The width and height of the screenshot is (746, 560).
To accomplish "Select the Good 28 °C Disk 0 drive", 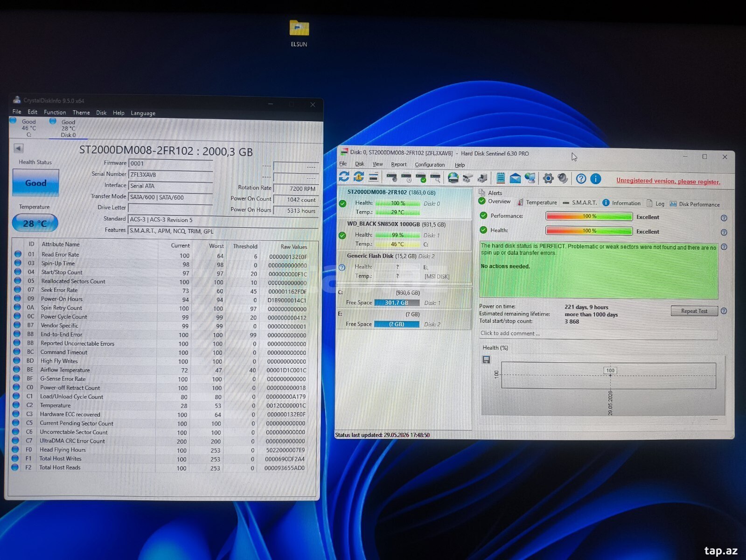I will click(x=68, y=128).
